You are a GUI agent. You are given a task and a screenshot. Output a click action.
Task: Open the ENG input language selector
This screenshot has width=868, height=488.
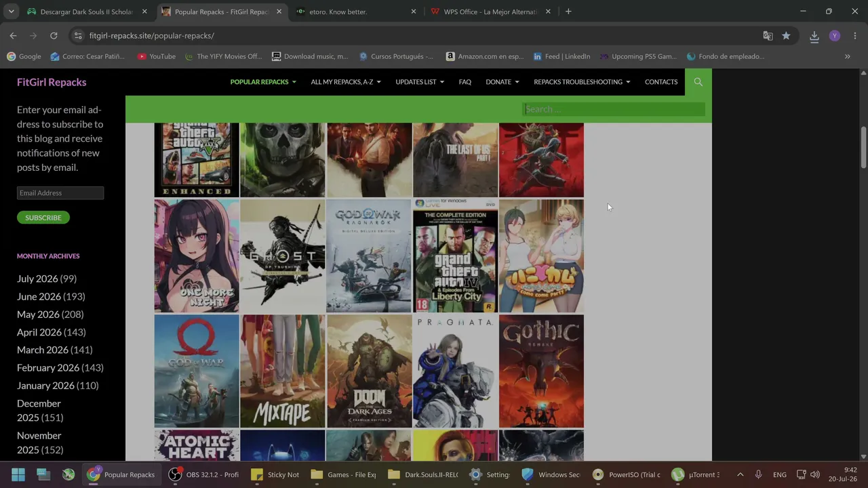[780, 474]
